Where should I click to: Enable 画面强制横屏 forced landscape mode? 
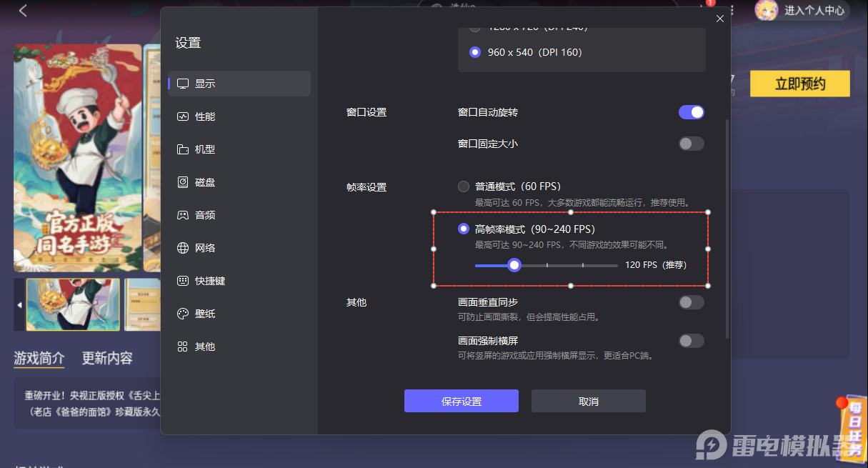690,340
